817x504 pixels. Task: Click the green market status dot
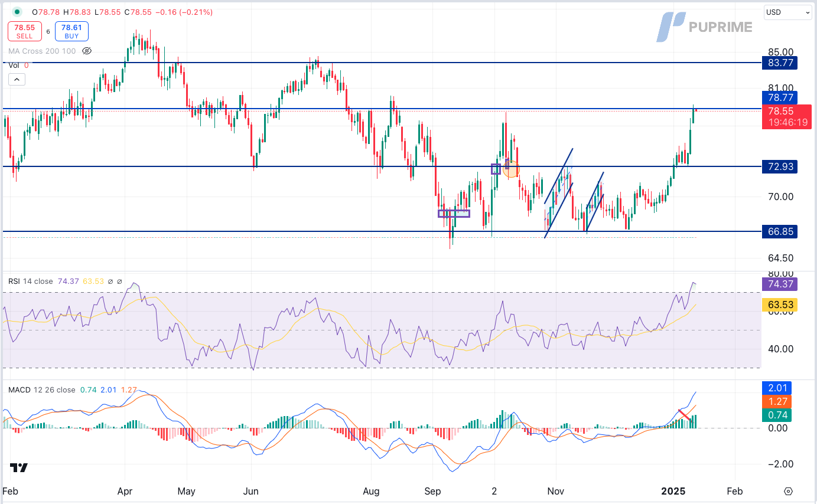17,12
